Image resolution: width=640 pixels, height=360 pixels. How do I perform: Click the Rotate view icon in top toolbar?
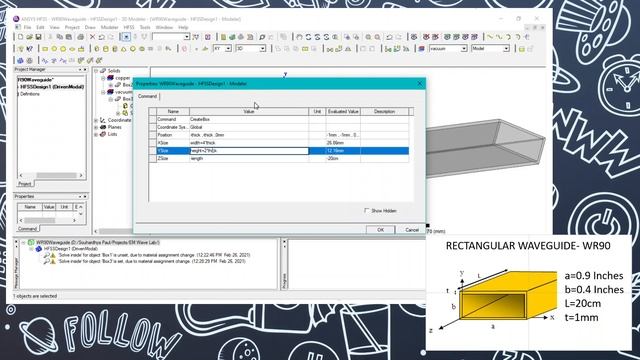click(308, 37)
